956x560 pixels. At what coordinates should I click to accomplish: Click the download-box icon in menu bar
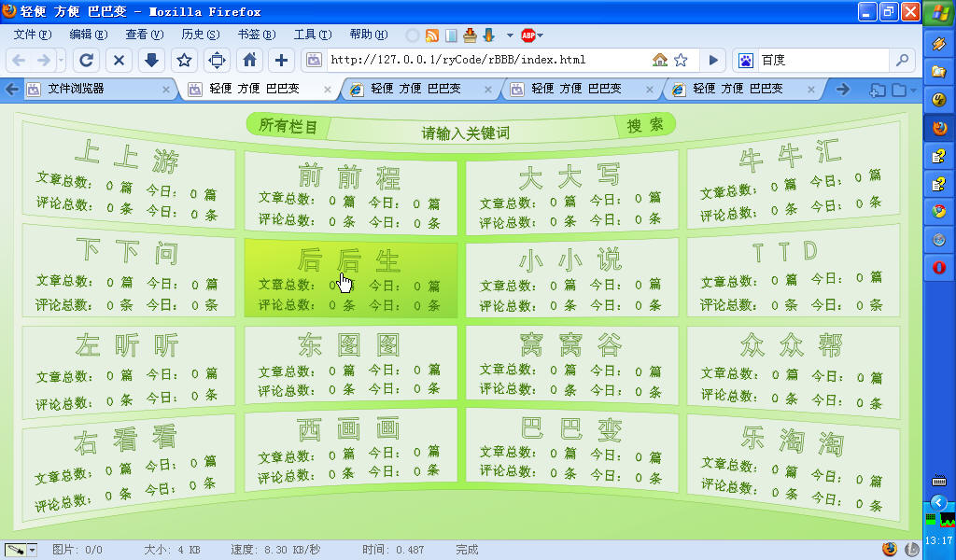(470, 35)
